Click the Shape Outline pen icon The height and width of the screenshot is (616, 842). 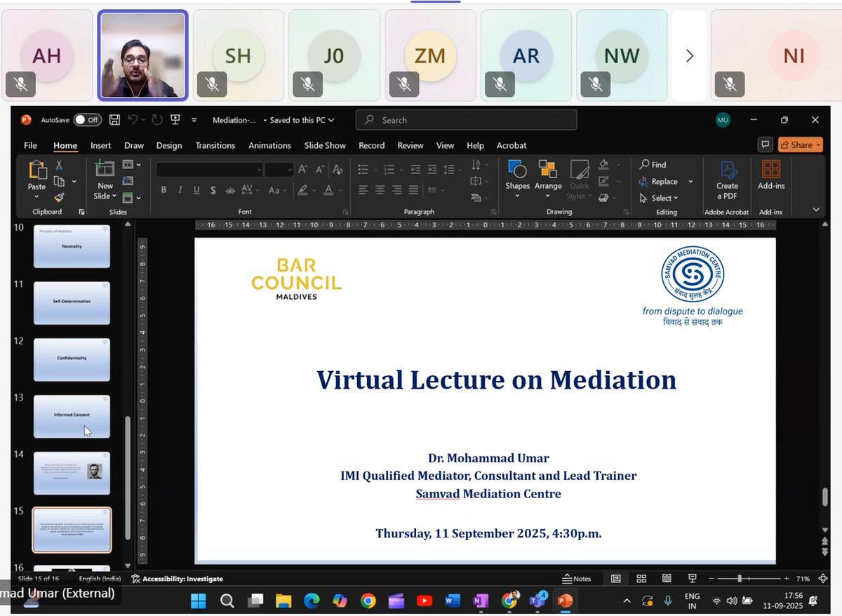pos(603,181)
